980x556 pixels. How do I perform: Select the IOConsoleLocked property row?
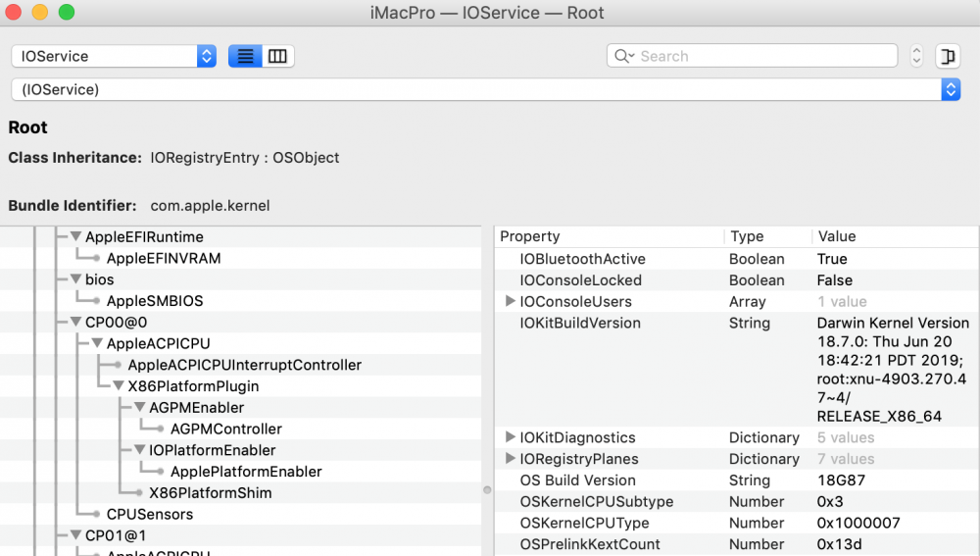(737, 280)
